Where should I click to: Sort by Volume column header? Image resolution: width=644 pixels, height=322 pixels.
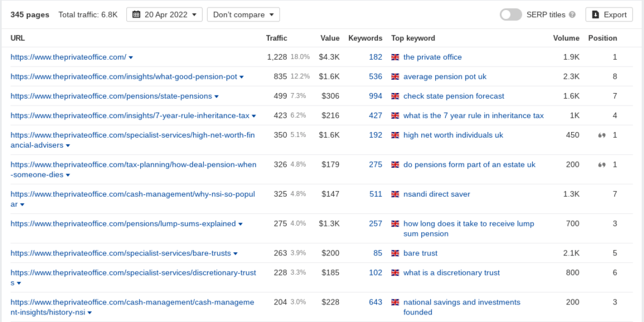[566, 38]
